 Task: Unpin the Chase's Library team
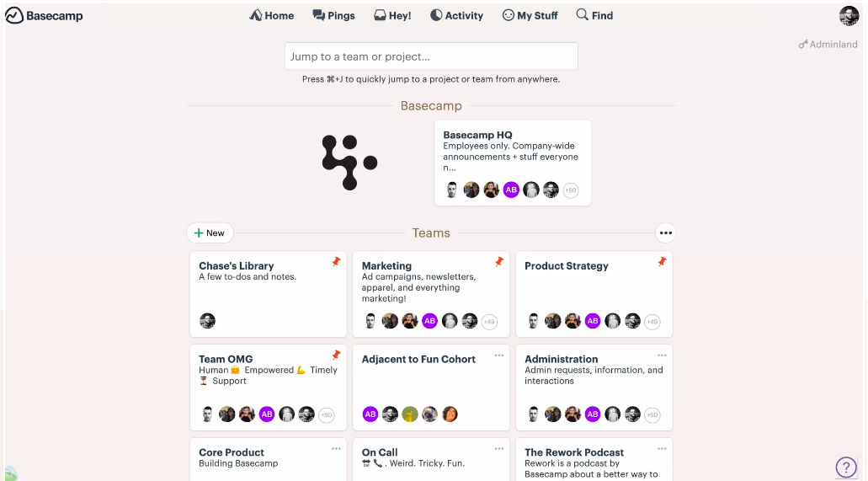[x=336, y=261]
